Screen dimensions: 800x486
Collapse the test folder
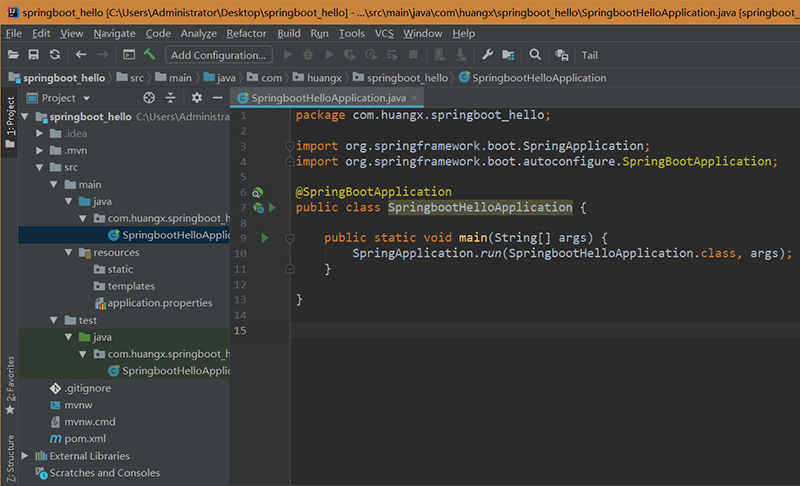pos(54,320)
